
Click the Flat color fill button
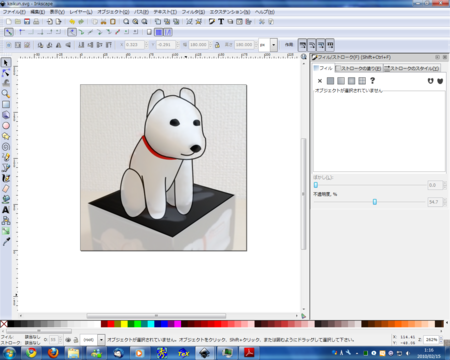point(330,81)
